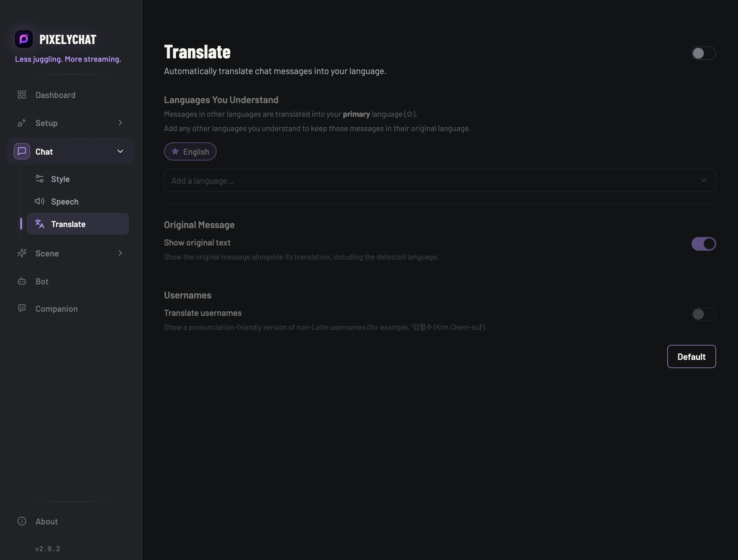Screen dimensions: 738x560
Task: Click the Chat bubble icon
Action: (x=22, y=151)
